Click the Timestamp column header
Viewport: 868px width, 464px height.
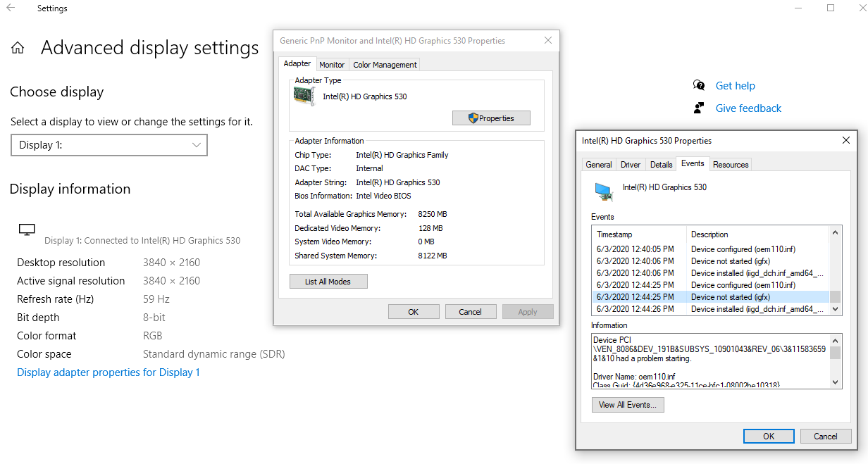point(639,234)
